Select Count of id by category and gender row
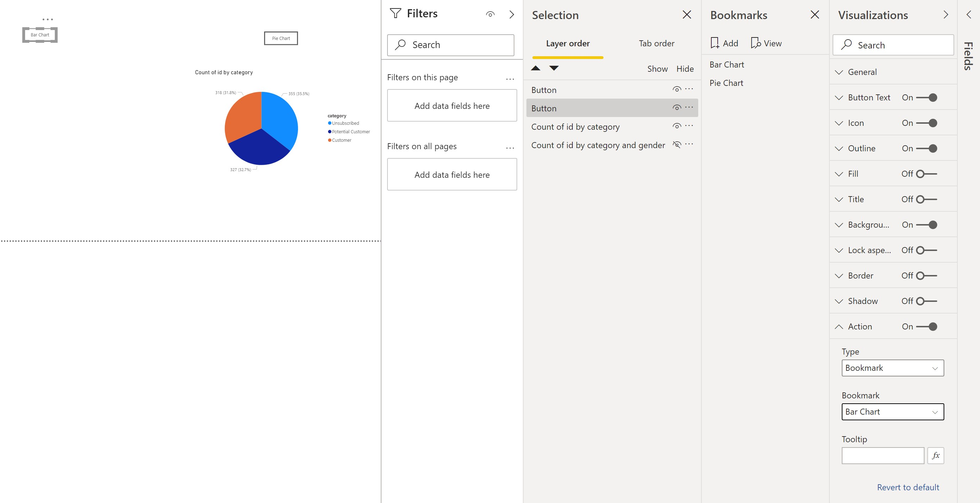The image size is (980, 503). [612, 145]
